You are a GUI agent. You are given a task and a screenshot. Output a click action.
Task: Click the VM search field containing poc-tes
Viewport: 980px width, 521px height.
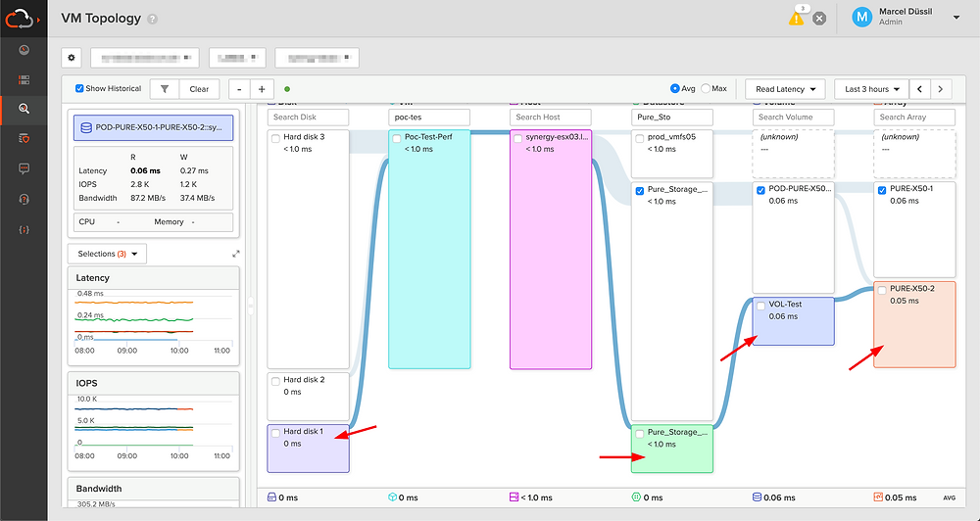429,117
